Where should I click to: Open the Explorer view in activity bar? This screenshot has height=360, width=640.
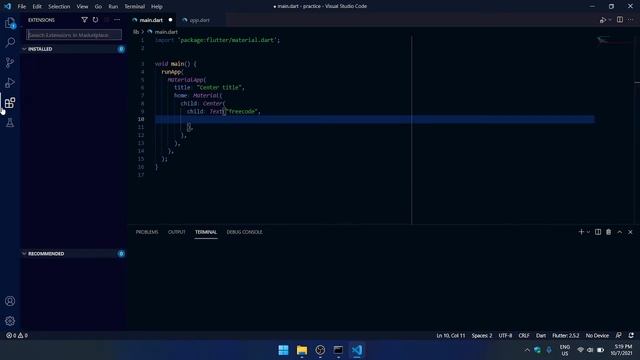coord(10,23)
